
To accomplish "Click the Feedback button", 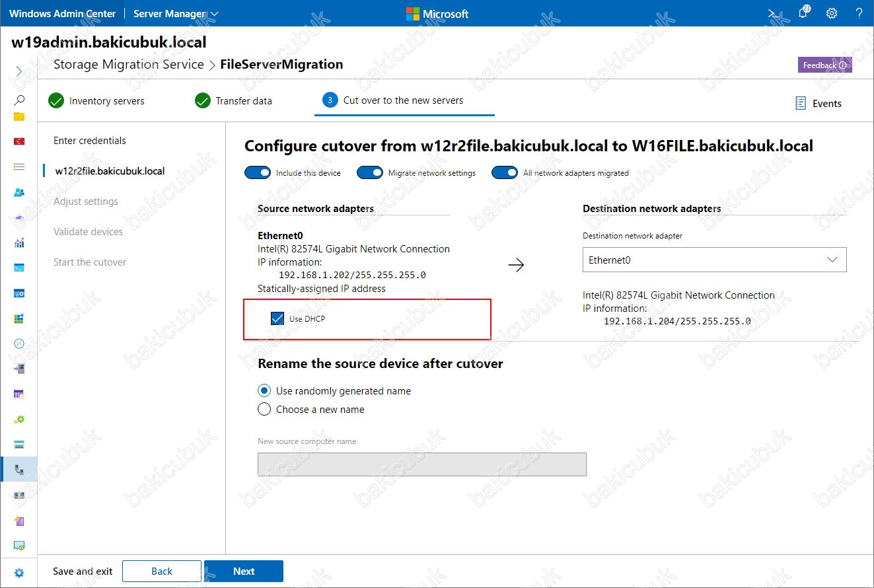I will pyautogui.click(x=825, y=65).
